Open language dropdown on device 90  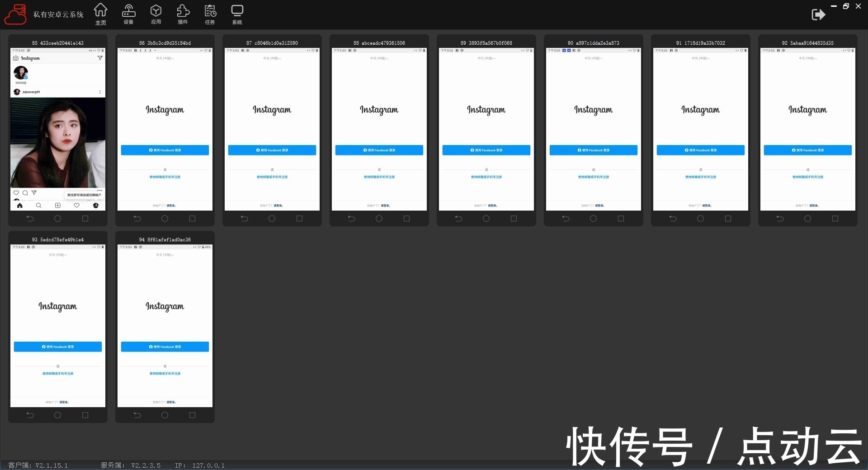pyautogui.click(x=594, y=58)
